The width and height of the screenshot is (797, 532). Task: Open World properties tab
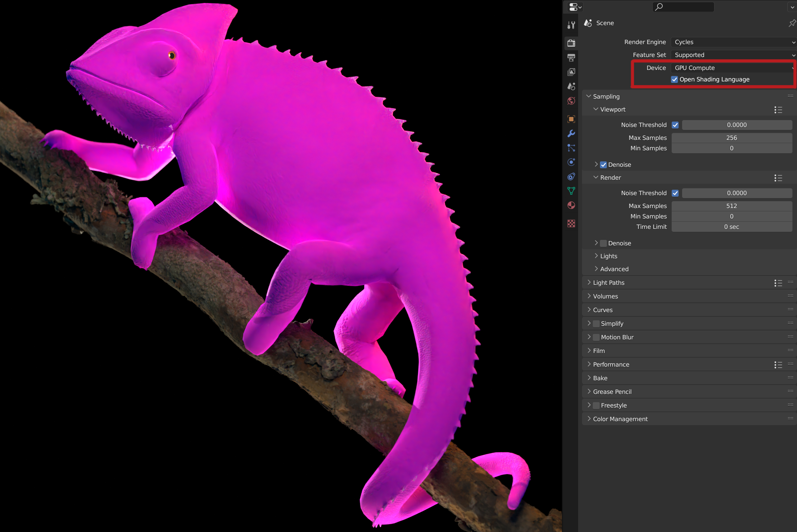click(x=571, y=101)
